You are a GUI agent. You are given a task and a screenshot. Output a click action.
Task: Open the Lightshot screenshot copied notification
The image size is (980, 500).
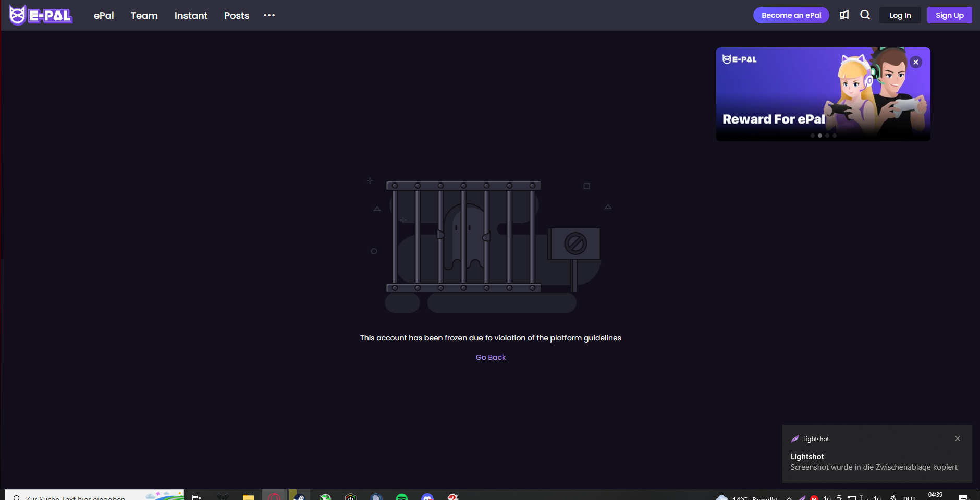(877, 454)
